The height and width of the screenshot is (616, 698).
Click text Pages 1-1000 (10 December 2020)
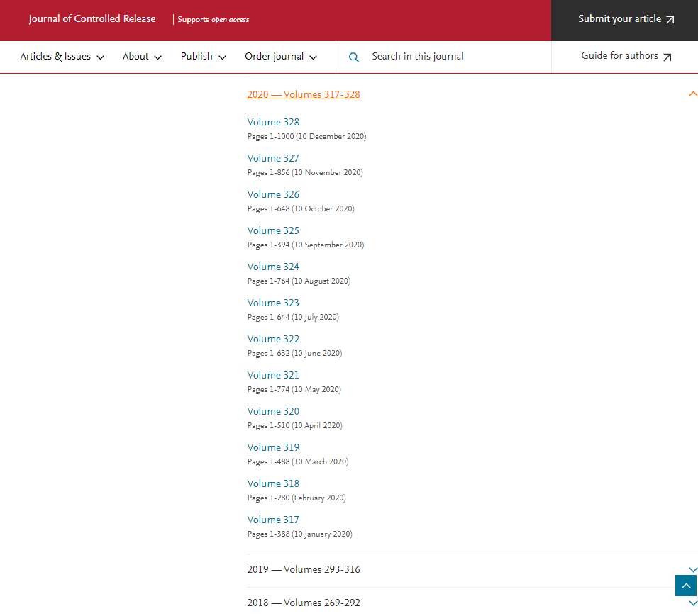306,137
